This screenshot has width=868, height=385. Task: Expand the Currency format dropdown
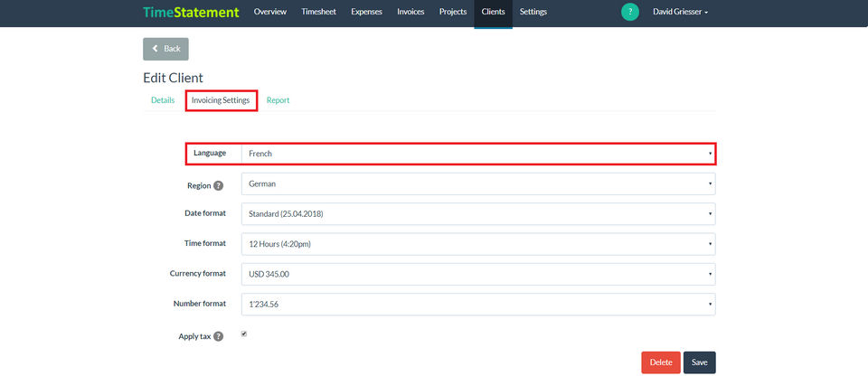coord(478,274)
